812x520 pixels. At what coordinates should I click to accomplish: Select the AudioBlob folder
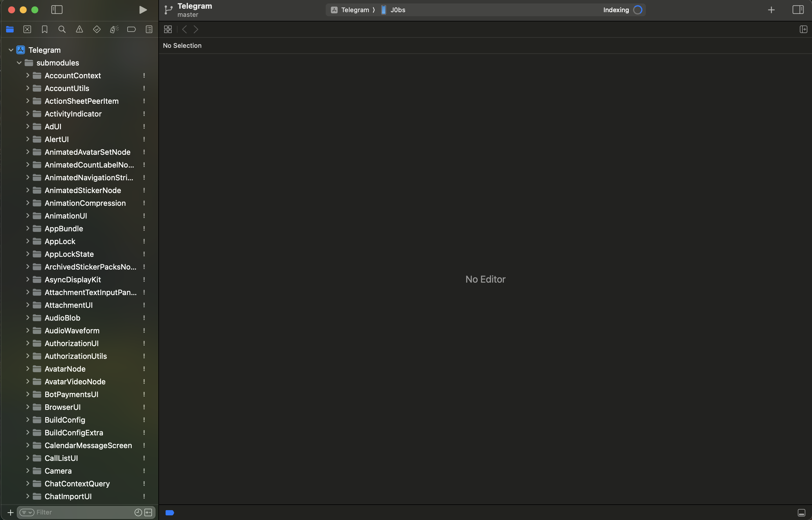(79, 318)
